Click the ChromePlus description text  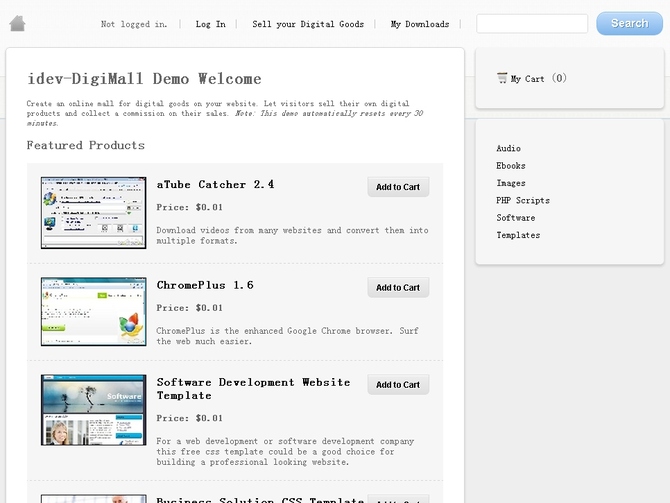pyautogui.click(x=287, y=336)
